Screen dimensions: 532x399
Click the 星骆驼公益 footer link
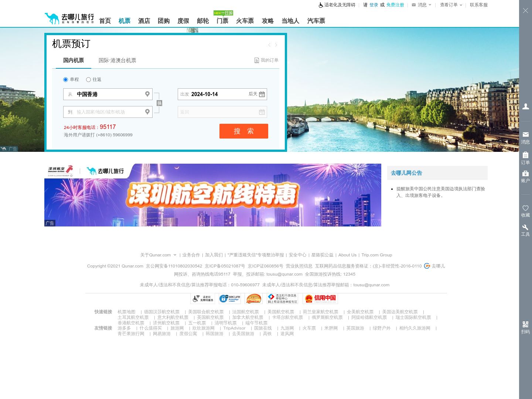323,255
